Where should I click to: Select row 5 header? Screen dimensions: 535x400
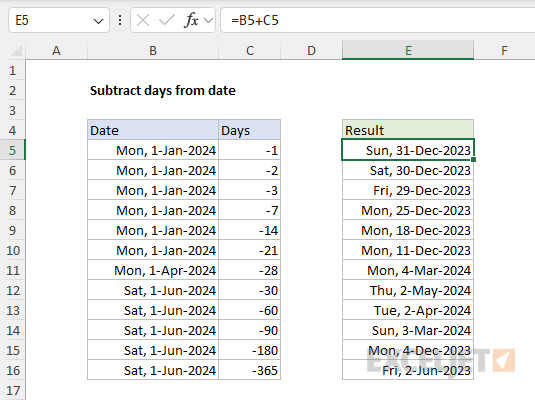(13, 150)
